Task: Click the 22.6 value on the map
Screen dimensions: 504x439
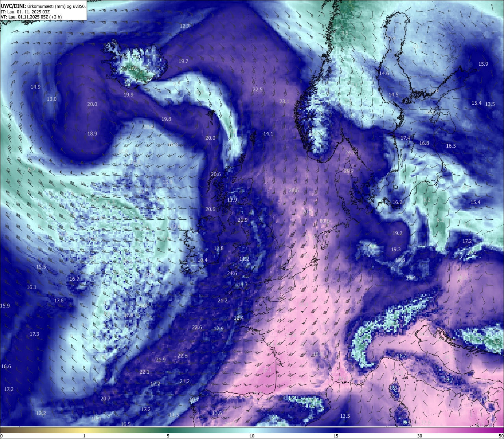Action: (x=197, y=328)
